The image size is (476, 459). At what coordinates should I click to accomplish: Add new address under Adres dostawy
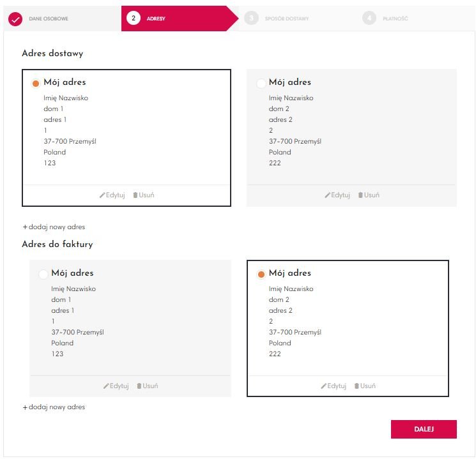[x=54, y=227]
